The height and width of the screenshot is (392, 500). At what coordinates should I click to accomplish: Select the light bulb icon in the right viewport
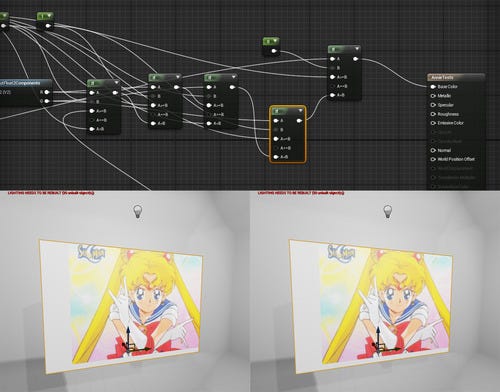click(x=387, y=211)
